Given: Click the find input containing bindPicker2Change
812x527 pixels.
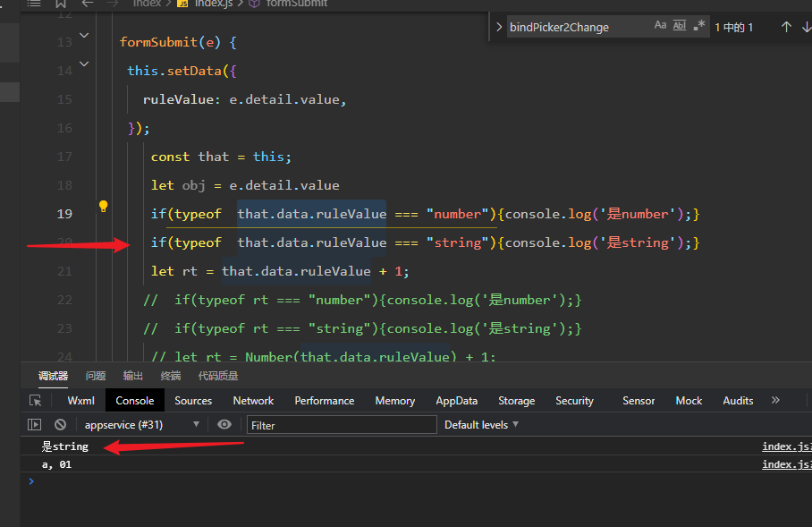Looking at the screenshot, I should tap(578, 27).
